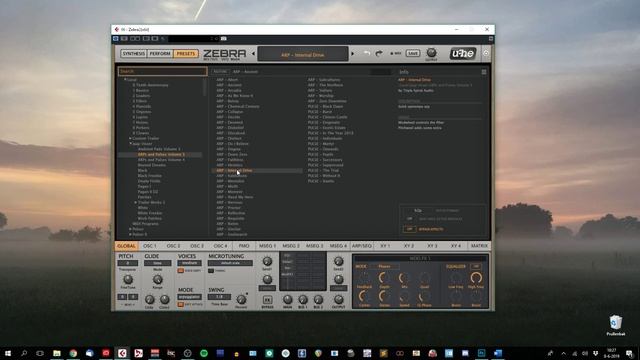Open the ModFX mode Phaser dropdown
The image size is (640, 360).
384,267
